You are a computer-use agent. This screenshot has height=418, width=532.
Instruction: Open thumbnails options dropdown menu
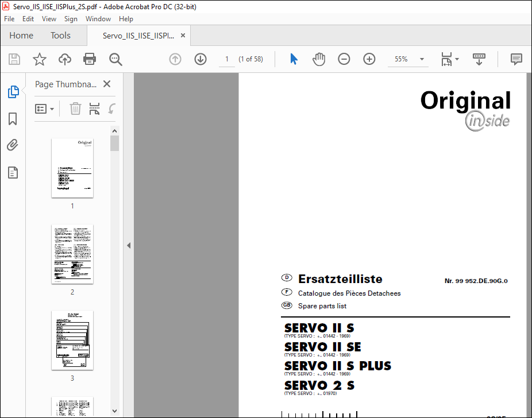44,109
